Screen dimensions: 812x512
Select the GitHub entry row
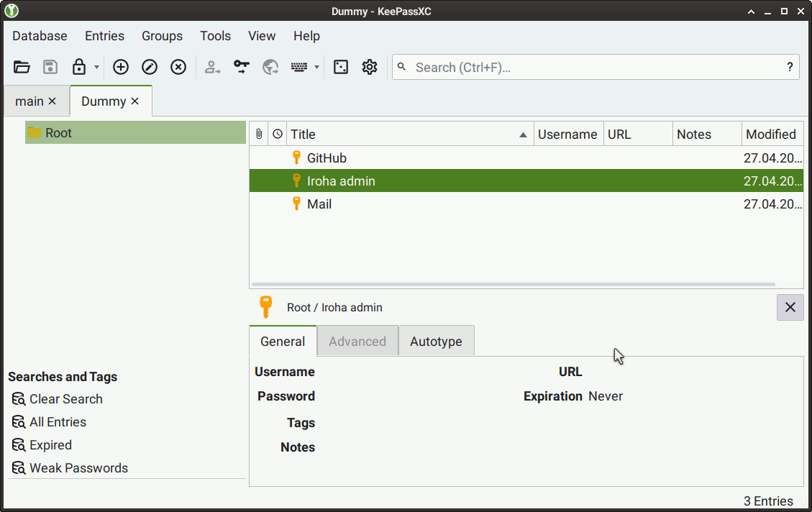pyautogui.click(x=327, y=158)
